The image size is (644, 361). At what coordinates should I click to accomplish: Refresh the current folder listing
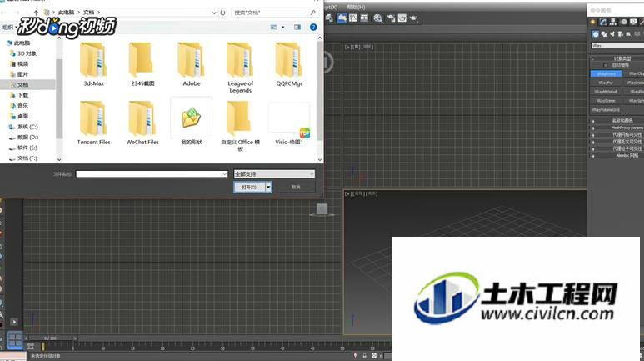tap(222, 13)
